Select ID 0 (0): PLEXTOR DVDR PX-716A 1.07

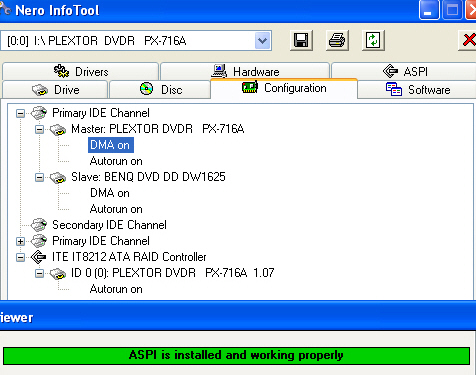click(x=172, y=273)
